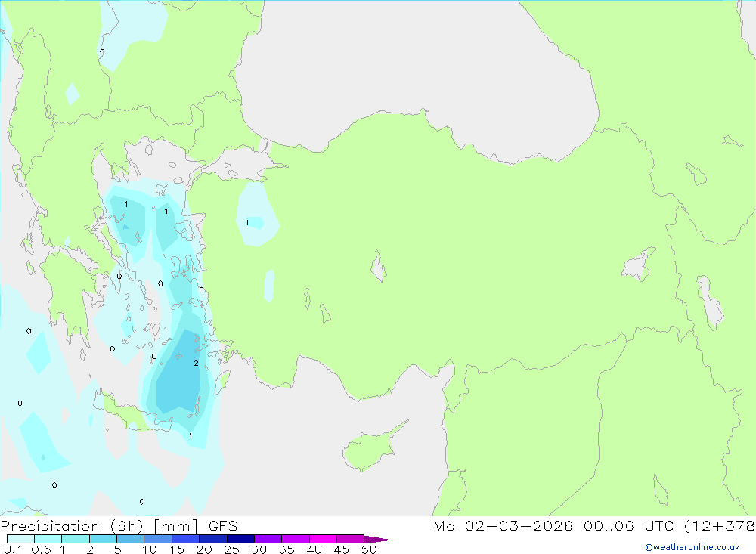756x554 pixels.
Task: Click the legend label '15'
Action: [177, 549]
